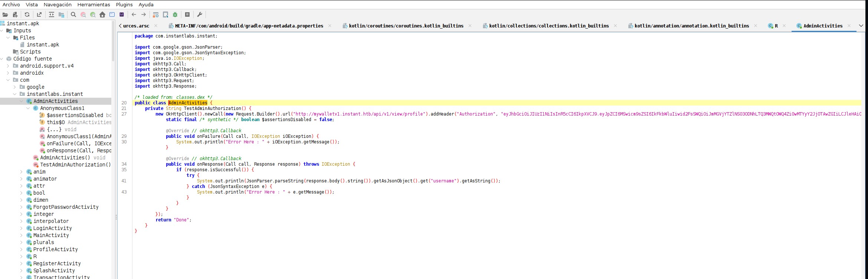
Task: Click the open file folder icon
Action: point(5,15)
